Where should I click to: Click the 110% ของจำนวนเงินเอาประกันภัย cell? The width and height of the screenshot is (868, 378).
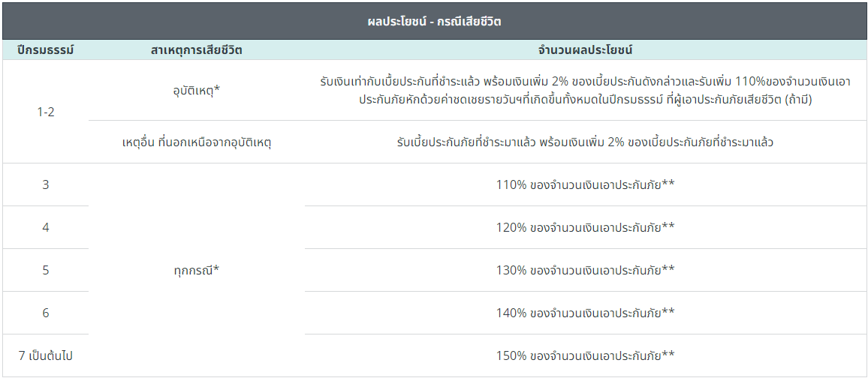[x=585, y=184]
